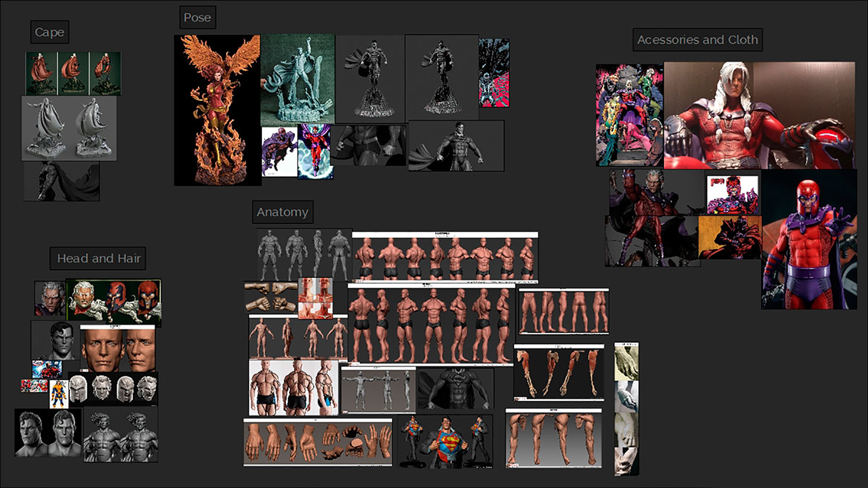Select the top torso turnaround sheet
This screenshot has width=868, height=488.
pos(445,257)
